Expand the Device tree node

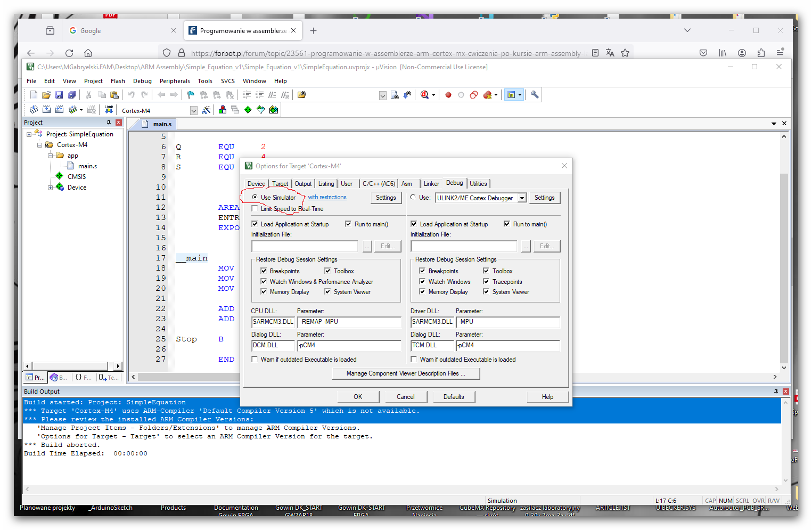click(x=50, y=187)
